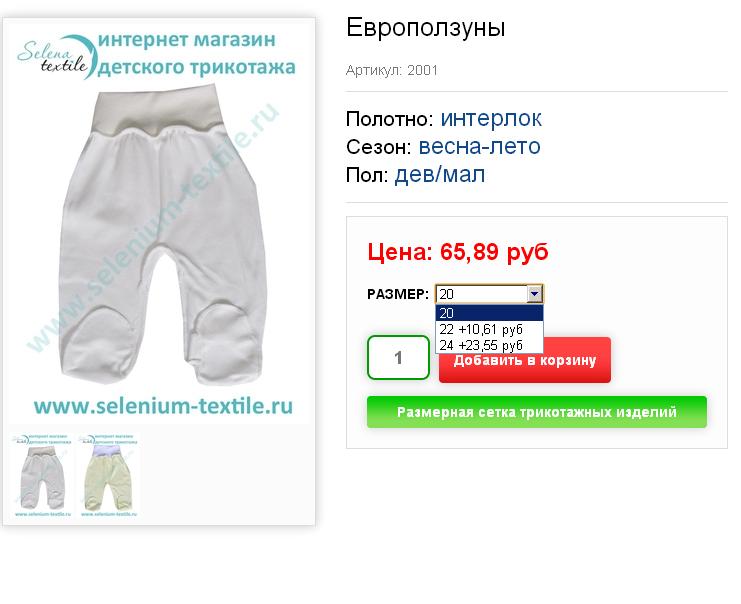The width and height of the screenshot is (741, 604).
Task: Select size 20 in the dropdown list
Action: [489, 313]
